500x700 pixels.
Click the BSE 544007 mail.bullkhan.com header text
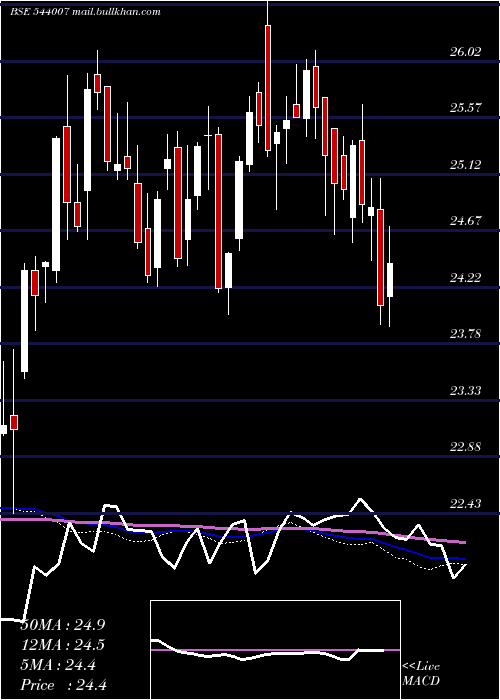tap(85, 12)
